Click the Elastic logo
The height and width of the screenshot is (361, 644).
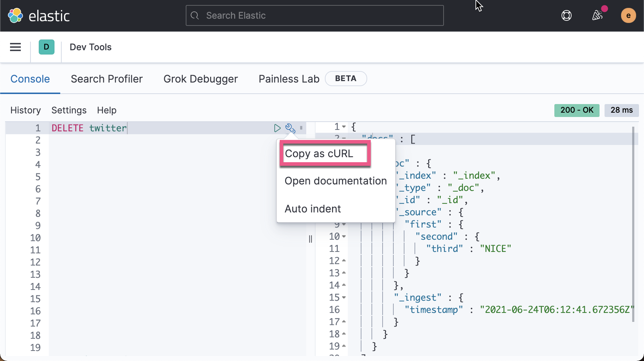[38, 16]
